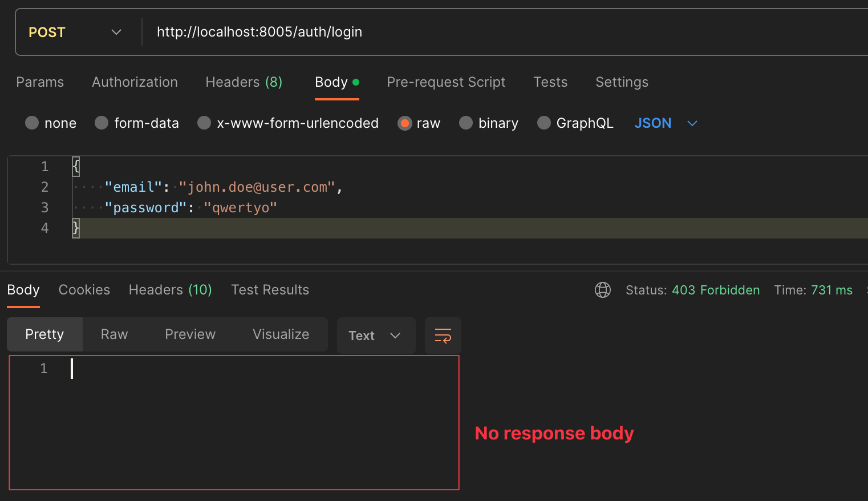This screenshot has height=501, width=868.
Task: Open the Text response format dropdown
Action: click(x=375, y=336)
